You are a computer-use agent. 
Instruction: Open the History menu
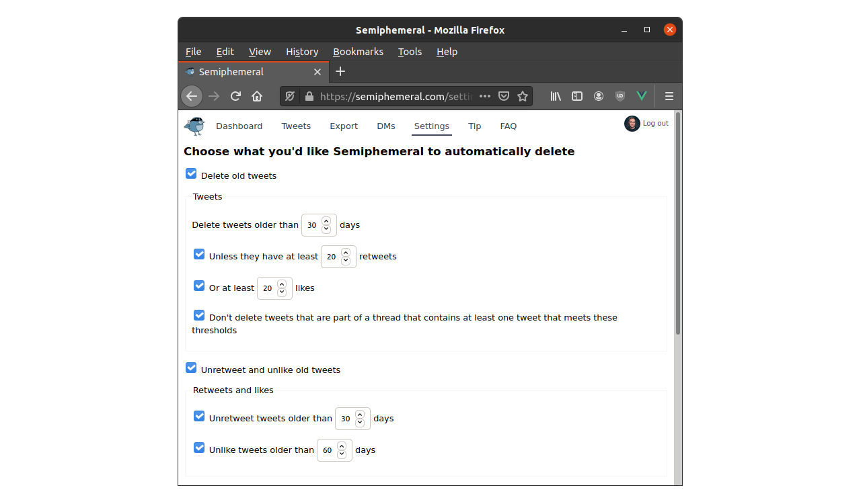click(302, 52)
